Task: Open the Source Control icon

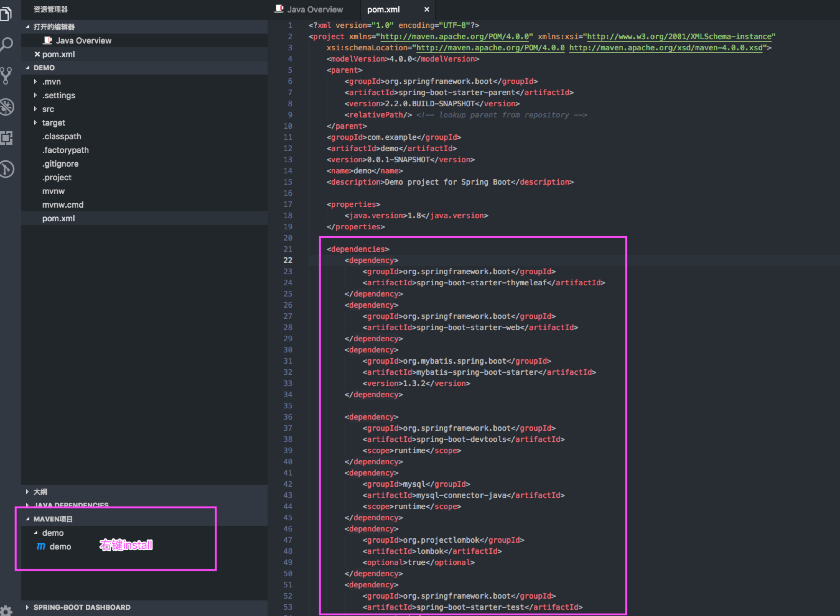Action: pyautogui.click(x=7, y=76)
